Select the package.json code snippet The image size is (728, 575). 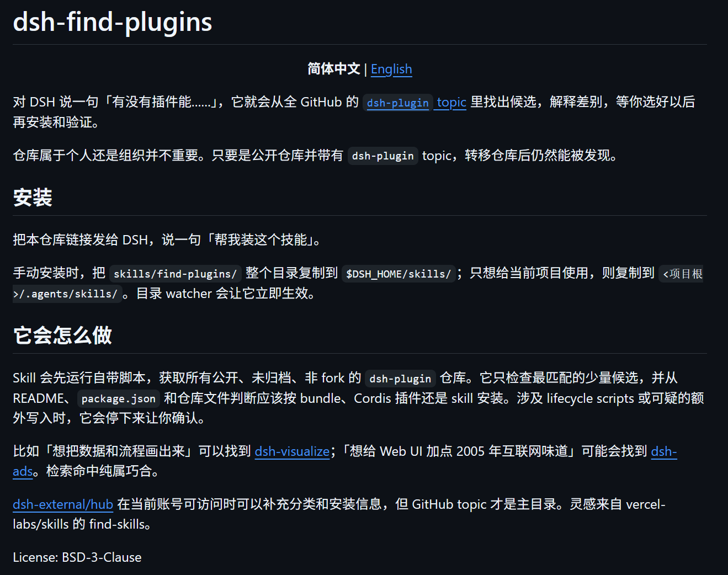pos(119,398)
